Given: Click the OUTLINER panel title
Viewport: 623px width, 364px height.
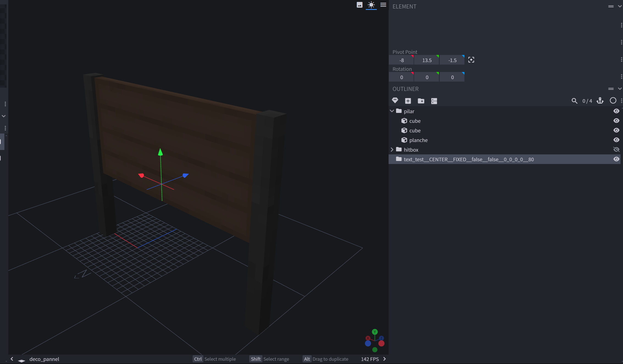Looking at the screenshot, I should tap(405, 89).
